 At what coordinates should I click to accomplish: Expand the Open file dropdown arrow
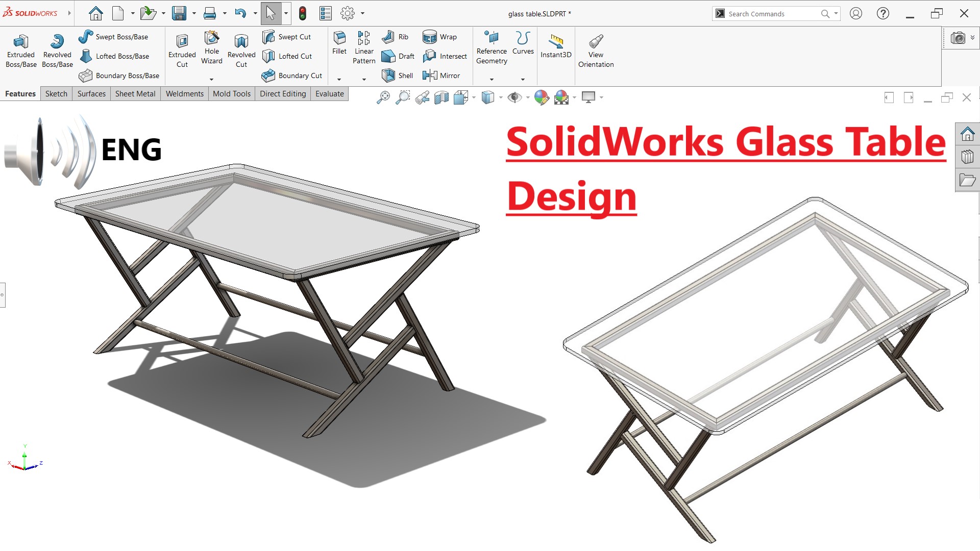pyautogui.click(x=163, y=13)
